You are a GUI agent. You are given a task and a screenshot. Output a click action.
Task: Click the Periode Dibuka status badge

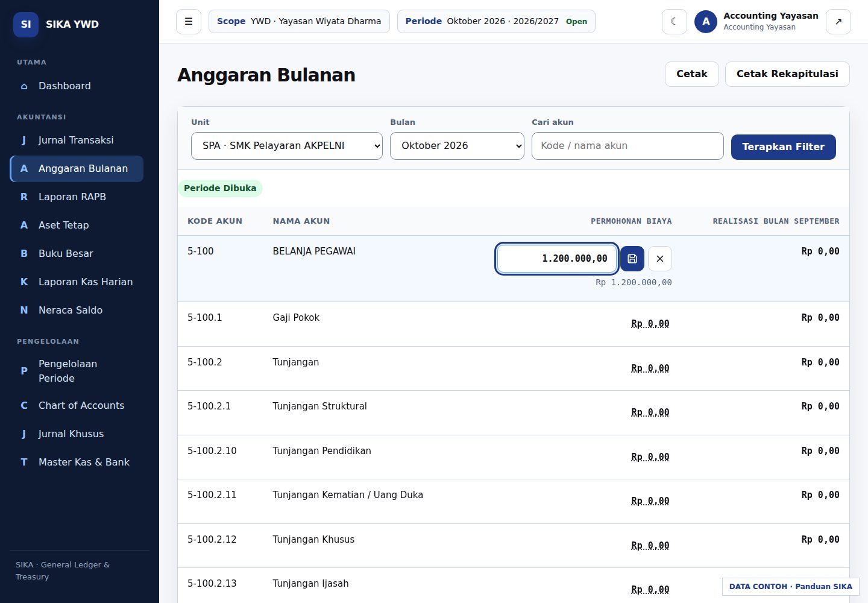pyautogui.click(x=220, y=188)
